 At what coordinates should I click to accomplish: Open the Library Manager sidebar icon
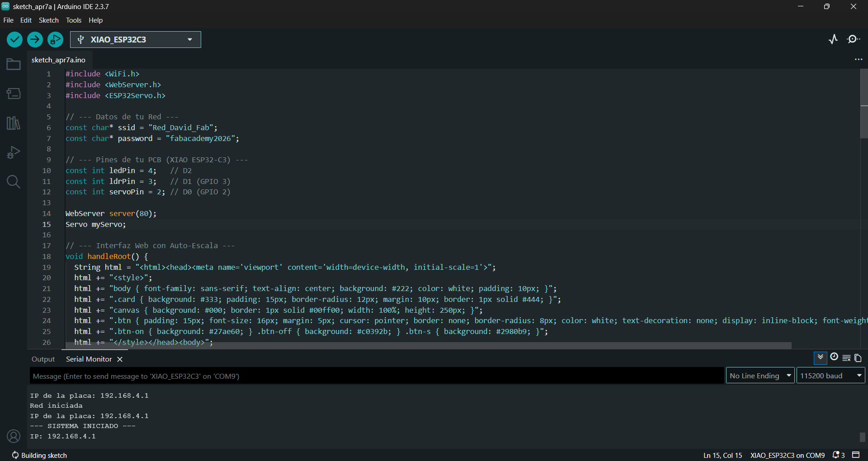(14, 123)
